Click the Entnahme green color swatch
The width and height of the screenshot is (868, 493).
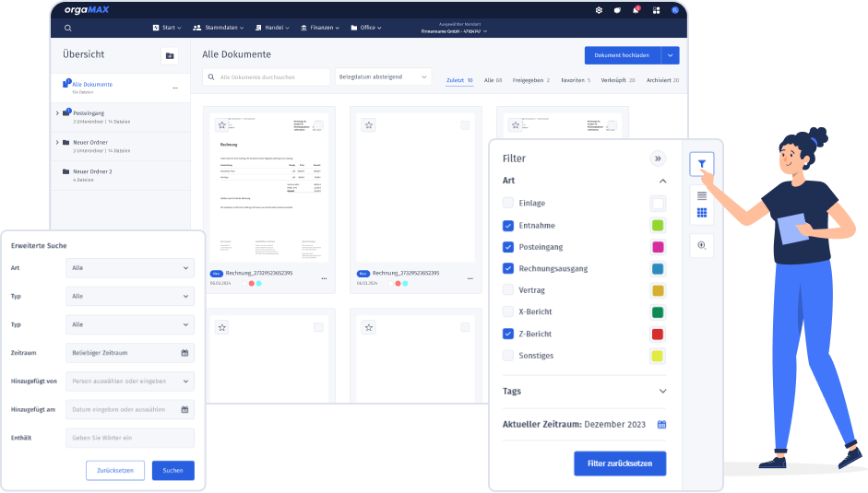pos(657,225)
